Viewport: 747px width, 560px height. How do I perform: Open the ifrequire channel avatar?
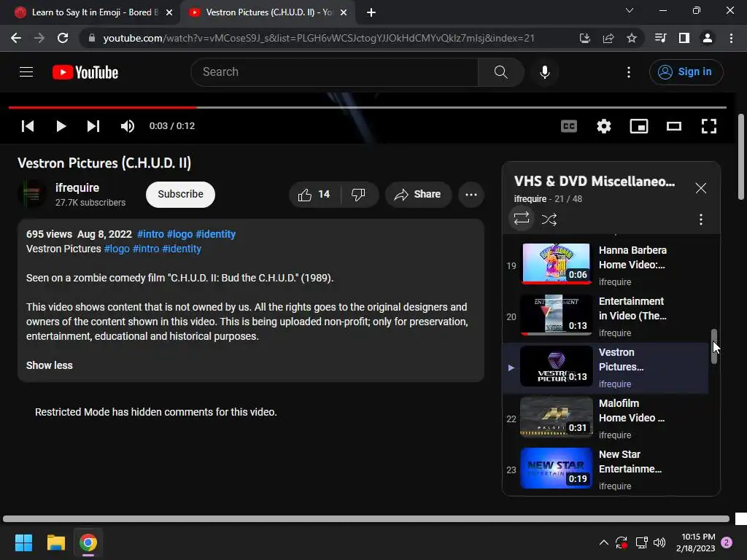coord(32,194)
